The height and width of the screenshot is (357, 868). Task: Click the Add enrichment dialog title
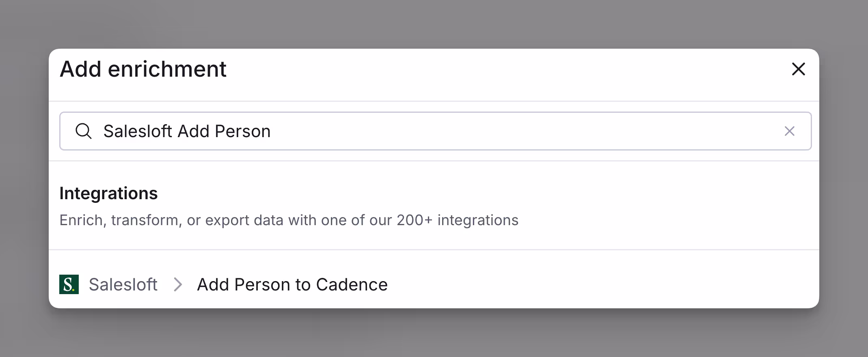click(143, 69)
